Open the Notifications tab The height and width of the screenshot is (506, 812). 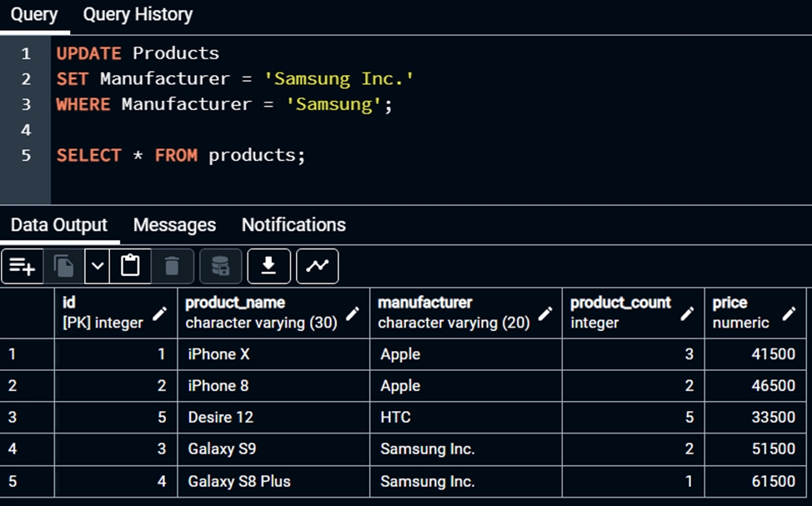(293, 225)
